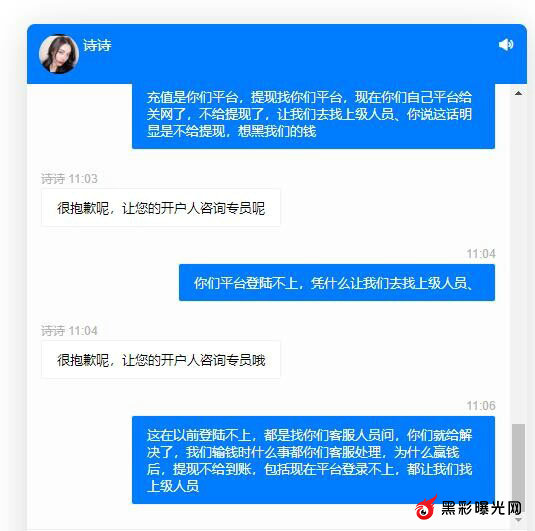Select the blue message 你们平台登陆不上

pyautogui.click(x=337, y=283)
